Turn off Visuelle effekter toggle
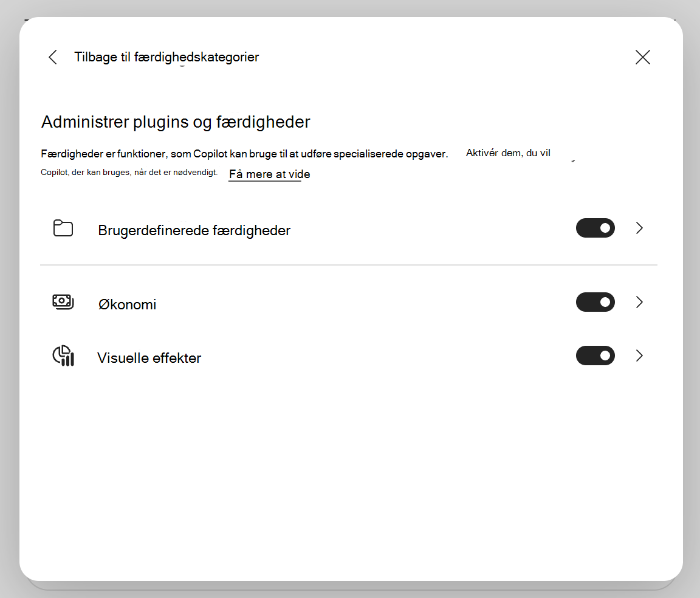700x598 pixels. click(x=595, y=356)
